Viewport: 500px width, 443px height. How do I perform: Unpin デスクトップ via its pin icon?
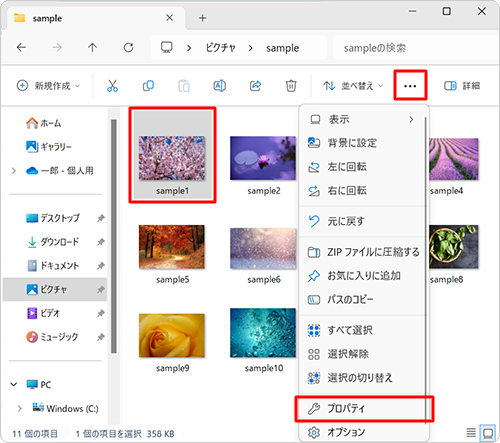(x=100, y=218)
